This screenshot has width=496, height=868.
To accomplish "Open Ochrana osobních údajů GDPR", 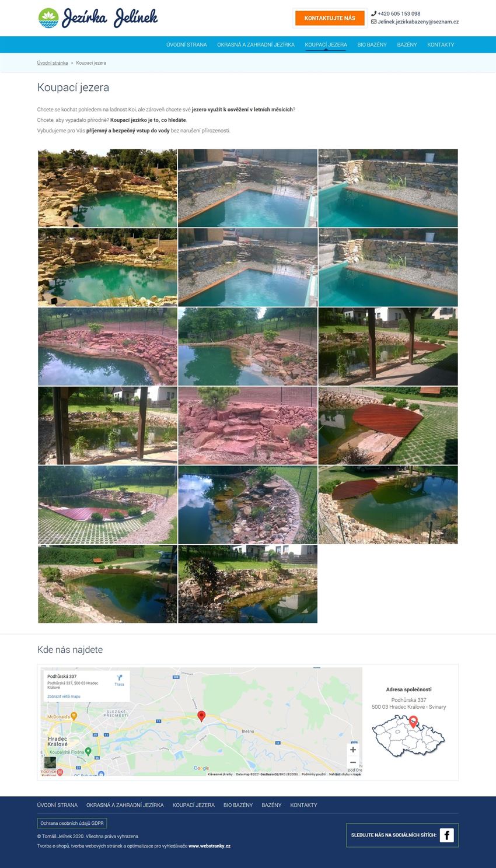I will click(72, 823).
